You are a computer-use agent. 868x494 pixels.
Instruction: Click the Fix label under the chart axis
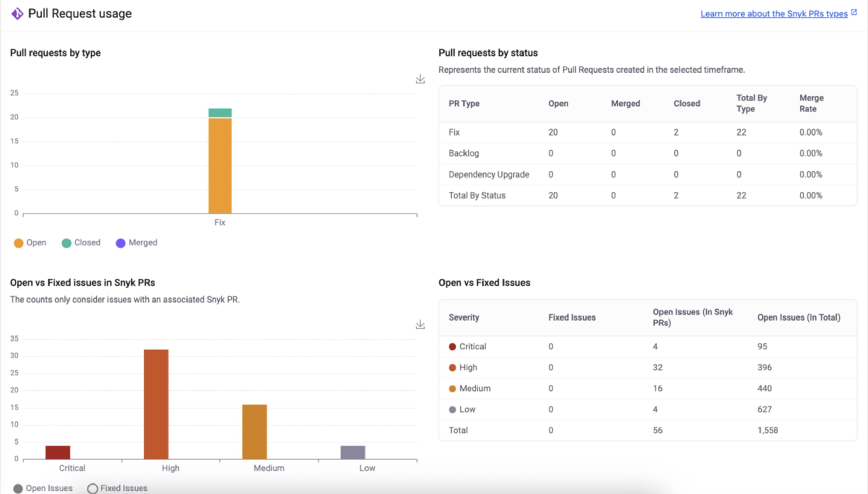pyautogui.click(x=220, y=223)
